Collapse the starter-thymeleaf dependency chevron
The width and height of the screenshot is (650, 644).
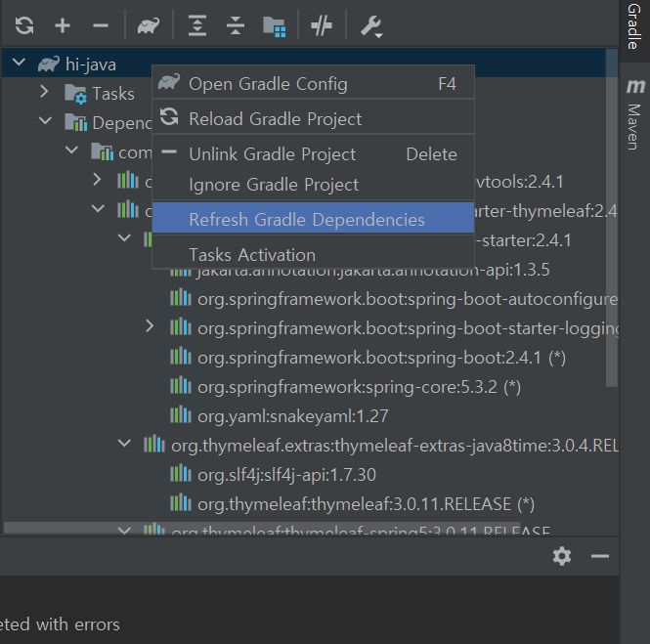coord(98,208)
